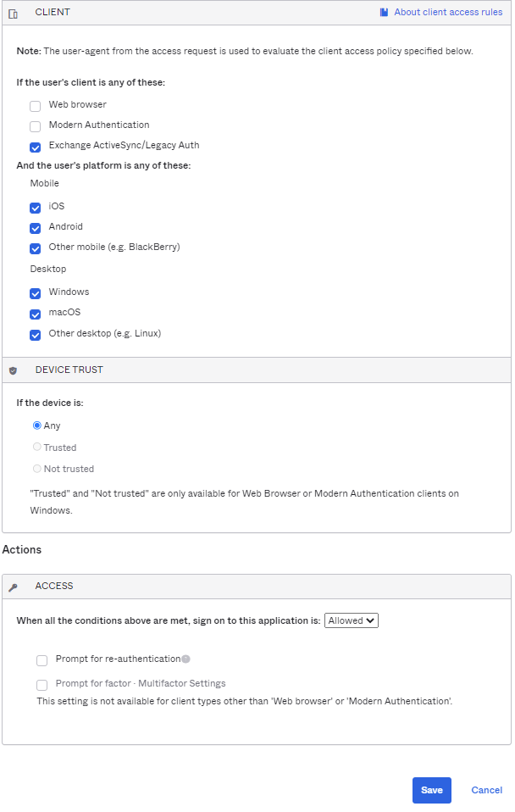Click the Access section key icon
This screenshot has width=515, height=812.
click(13, 587)
